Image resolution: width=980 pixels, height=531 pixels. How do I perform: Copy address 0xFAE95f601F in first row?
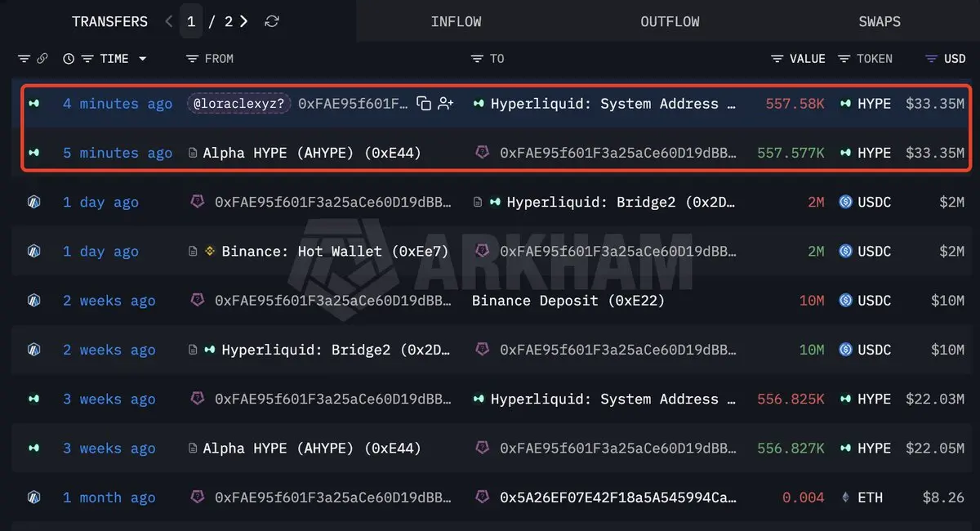click(x=423, y=104)
